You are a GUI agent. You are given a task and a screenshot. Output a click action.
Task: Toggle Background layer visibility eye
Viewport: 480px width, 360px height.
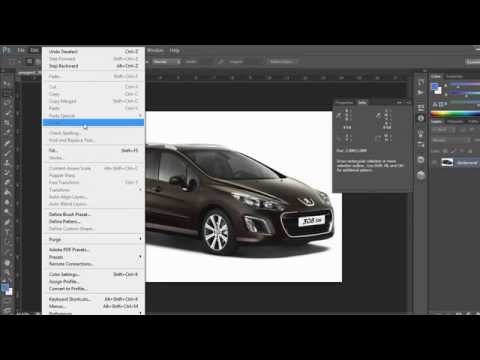point(434,163)
